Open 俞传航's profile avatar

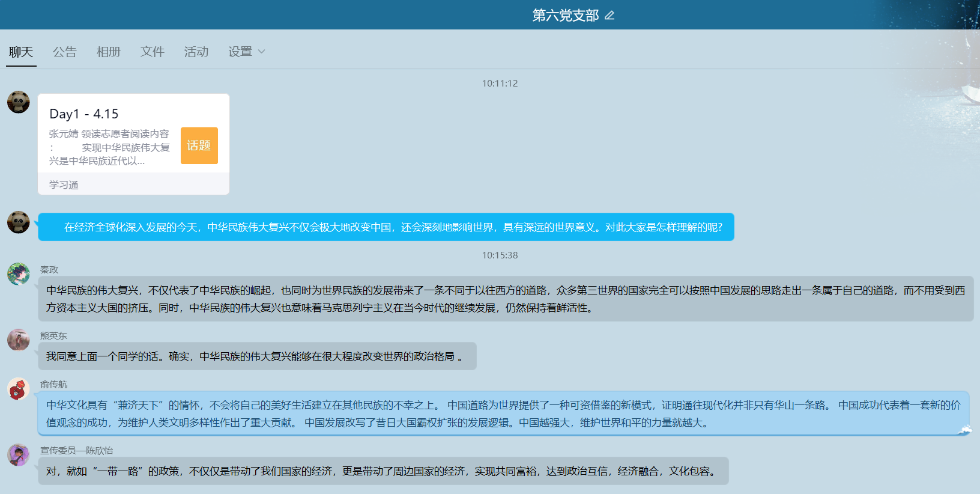pyautogui.click(x=19, y=389)
